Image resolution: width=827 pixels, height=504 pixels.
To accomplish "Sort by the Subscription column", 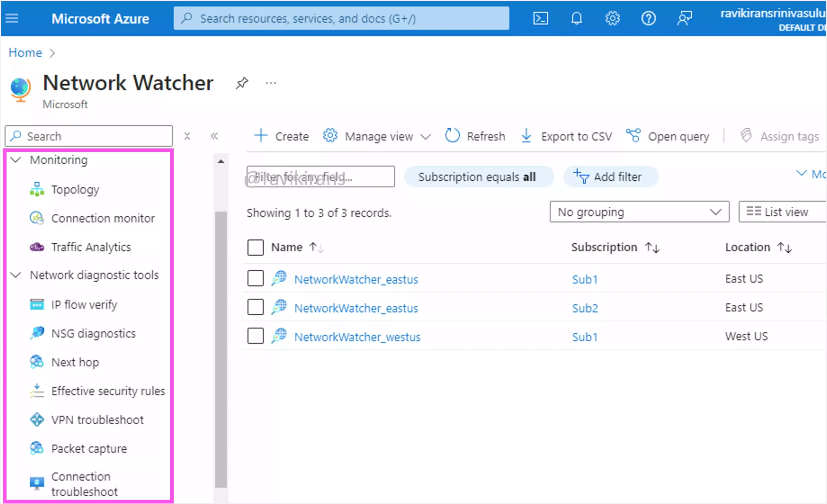I will click(x=615, y=247).
